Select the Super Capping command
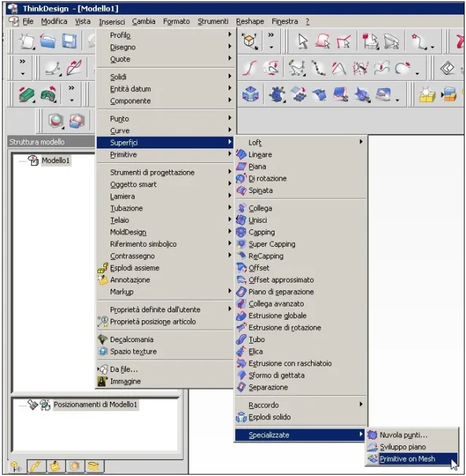The height and width of the screenshot is (476, 466). 301,244
